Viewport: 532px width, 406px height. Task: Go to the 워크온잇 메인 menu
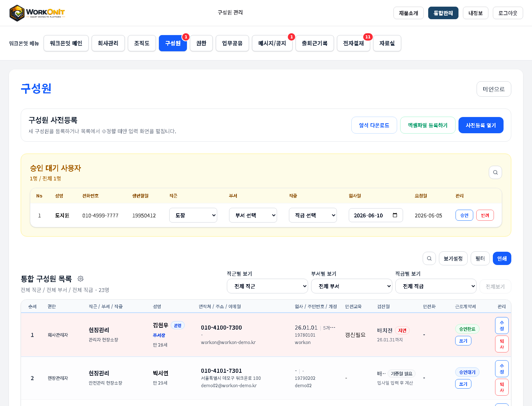66,43
